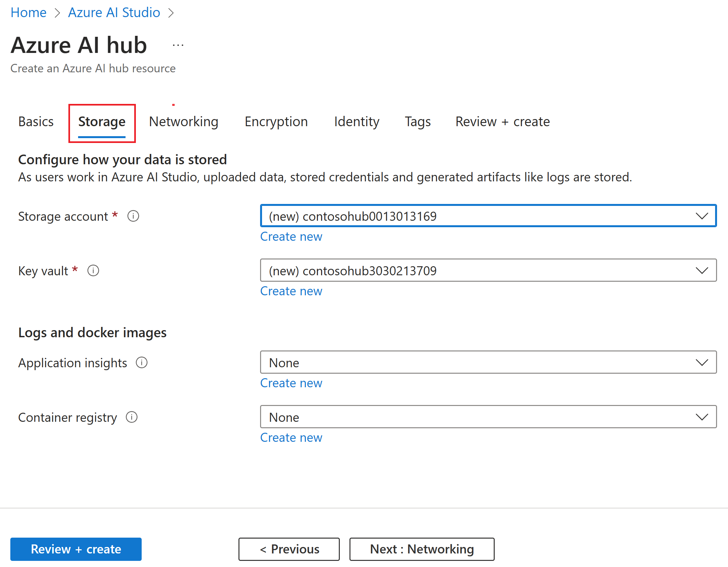Expand the Key vault dropdown

tap(488, 271)
